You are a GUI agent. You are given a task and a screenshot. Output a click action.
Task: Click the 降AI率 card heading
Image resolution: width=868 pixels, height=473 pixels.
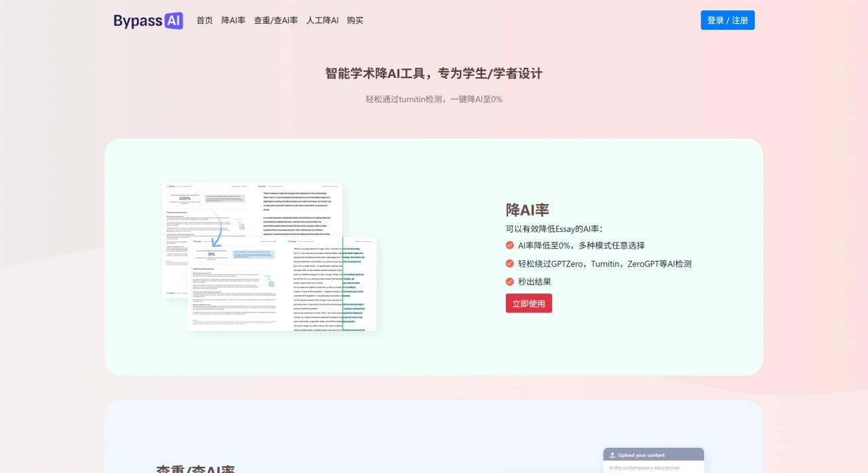tap(528, 210)
